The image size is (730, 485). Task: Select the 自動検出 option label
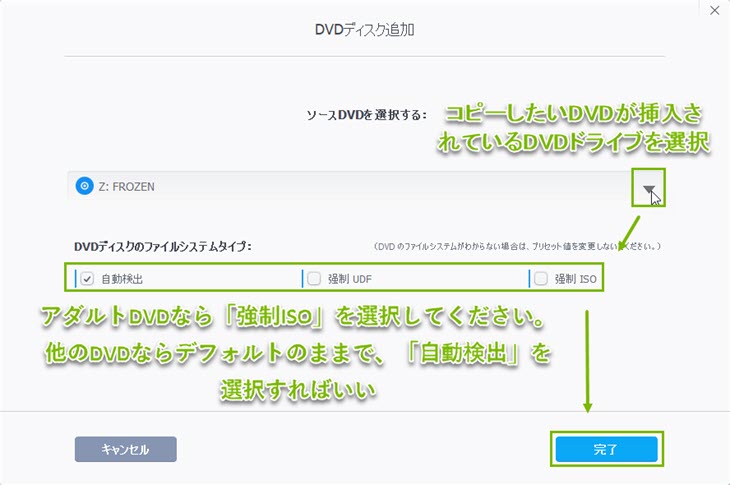pos(122,279)
